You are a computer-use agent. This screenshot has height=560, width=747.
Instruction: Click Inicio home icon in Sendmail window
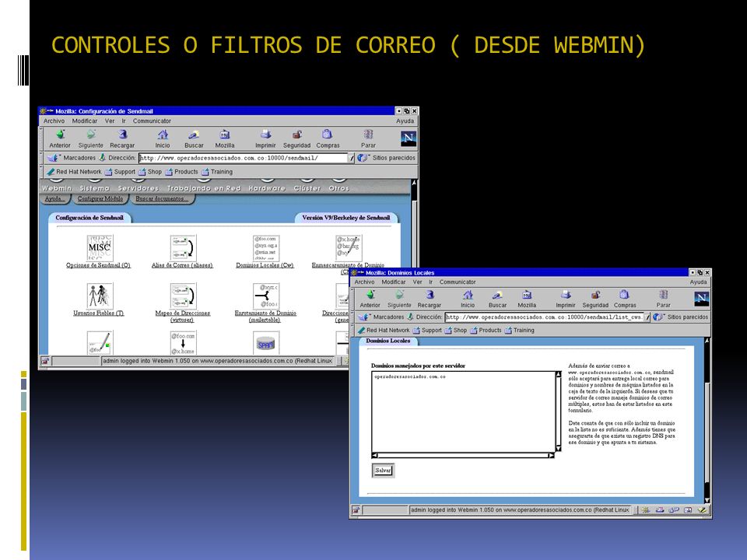(163, 135)
